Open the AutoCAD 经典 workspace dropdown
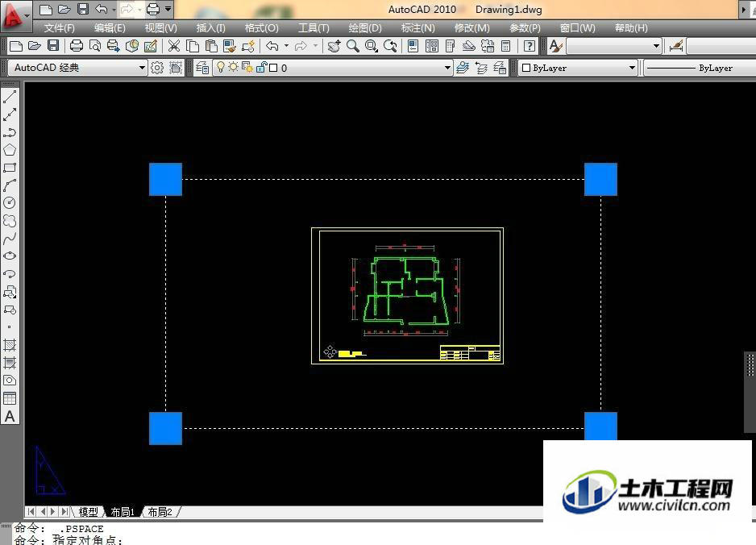 click(77, 68)
